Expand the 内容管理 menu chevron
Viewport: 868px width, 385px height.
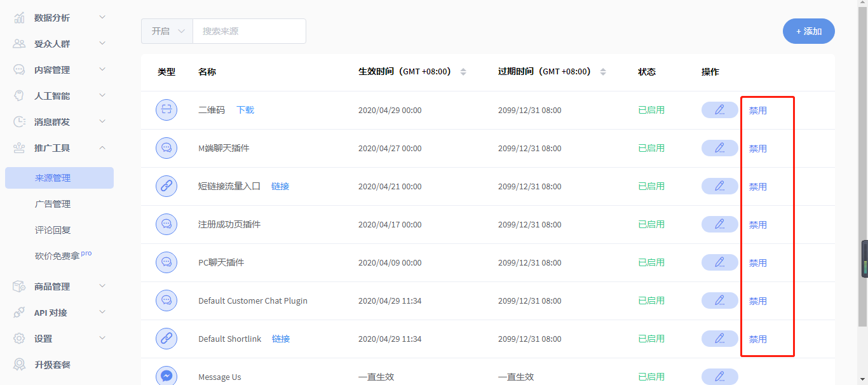pos(102,69)
